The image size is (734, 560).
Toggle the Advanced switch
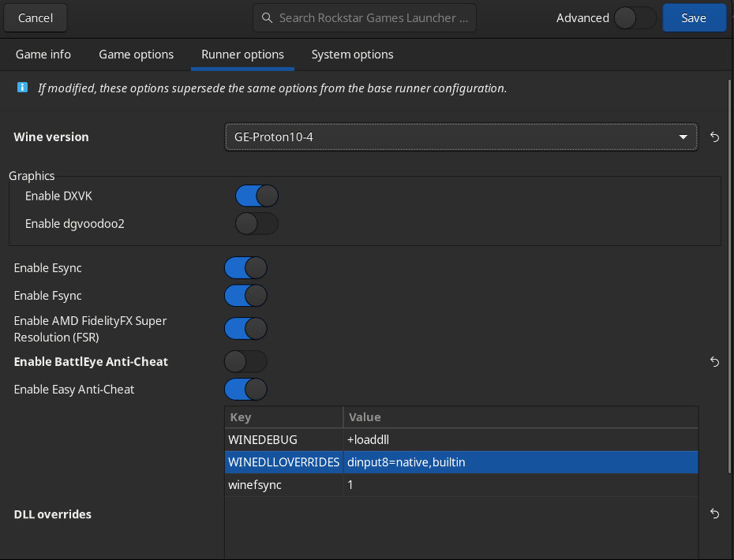point(635,18)
